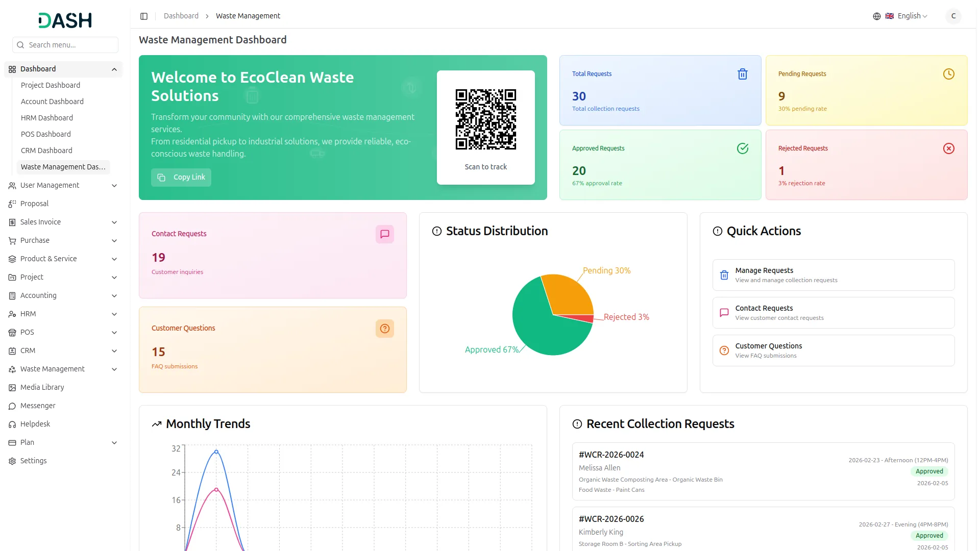Viewport: 980px width, 551px height.
Task: Click the Messenger sidebar icon
Action: pos(12,406)
